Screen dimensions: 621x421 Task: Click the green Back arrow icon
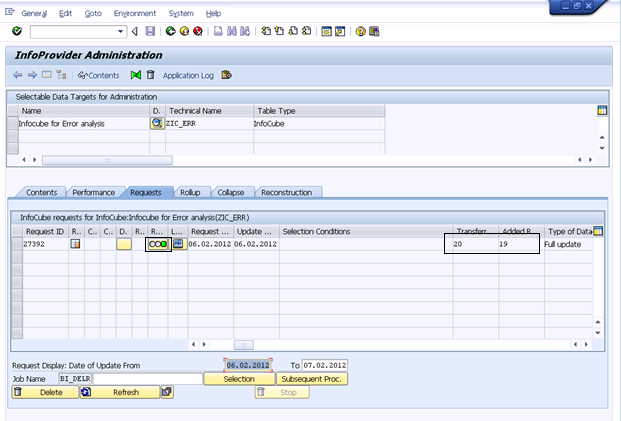(x=171, y=31)
